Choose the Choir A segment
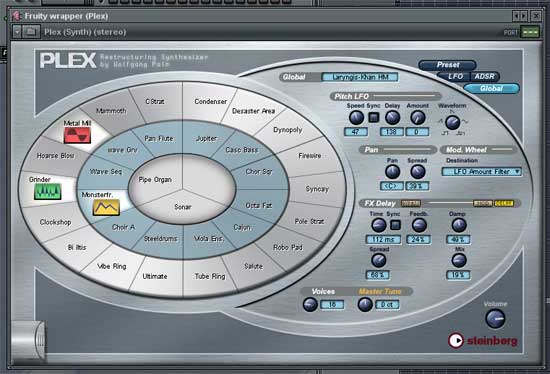 click(123, 227)
